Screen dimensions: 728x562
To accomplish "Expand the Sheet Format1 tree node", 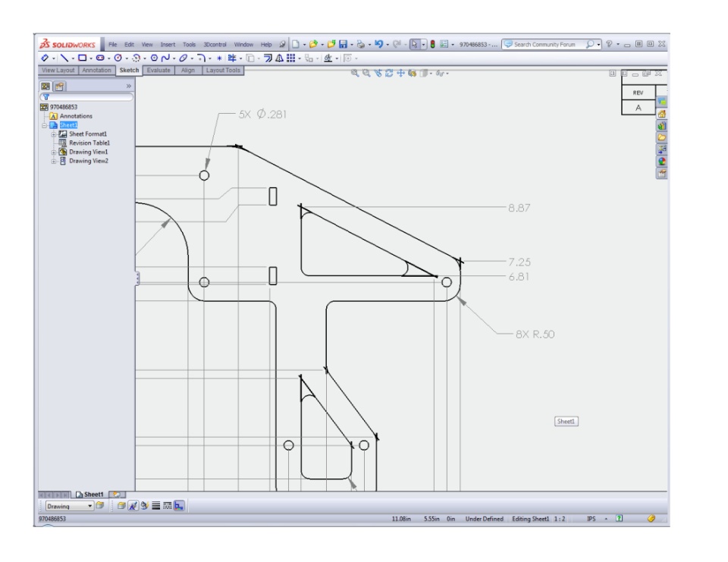I will tap(53, 134).
